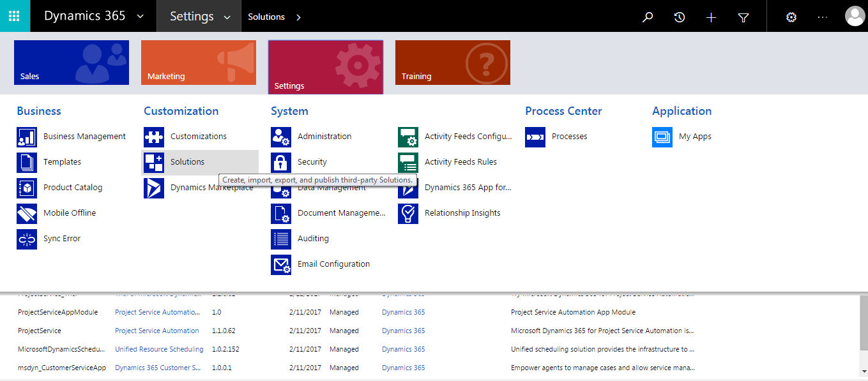Click the user profile avatar
The image size is (868, 381).
tap(855, 16)
